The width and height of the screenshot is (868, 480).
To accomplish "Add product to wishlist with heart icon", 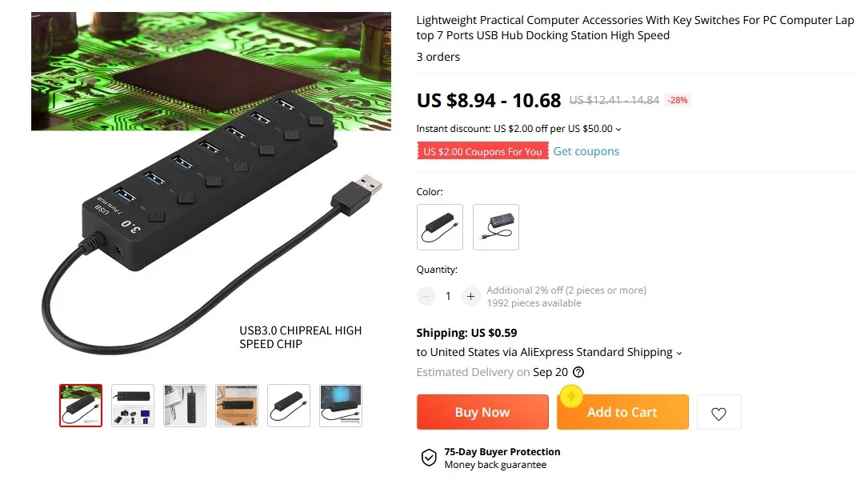I will click(718, 413).
